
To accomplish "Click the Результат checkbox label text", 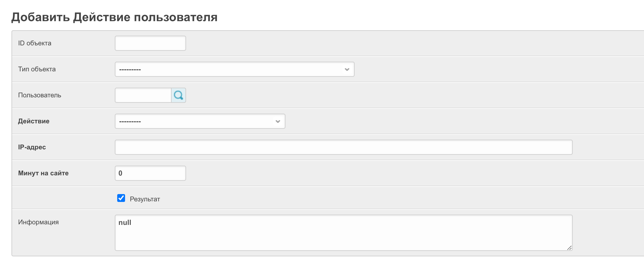I will tap(145, 199).
